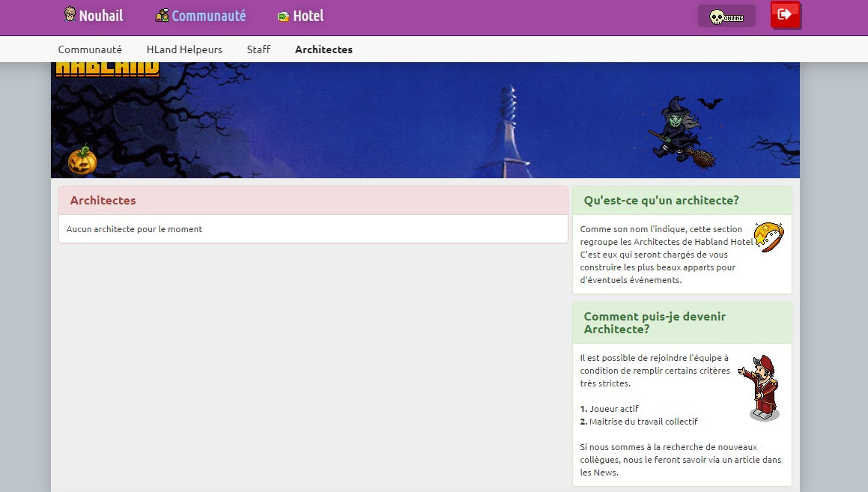Click the Communauté subnav link
Viewport: 868px width, 492px height.
coord(90,49)
